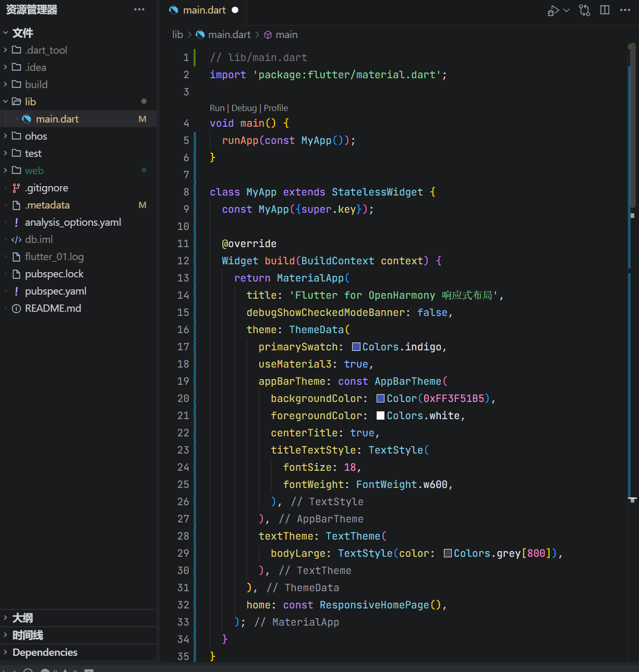Open the .metadata file
The image size is (639, 672).
pos(78,205)
